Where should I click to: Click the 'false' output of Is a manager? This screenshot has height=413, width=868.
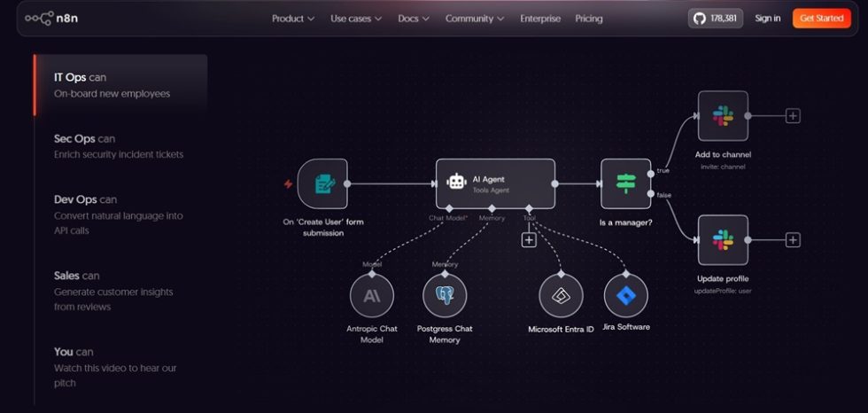click(651, 193)
